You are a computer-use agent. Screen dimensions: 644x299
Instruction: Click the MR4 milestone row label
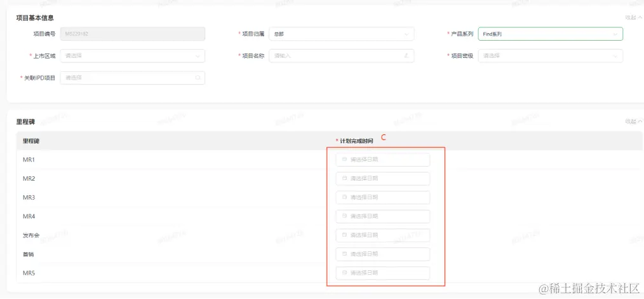29,216
